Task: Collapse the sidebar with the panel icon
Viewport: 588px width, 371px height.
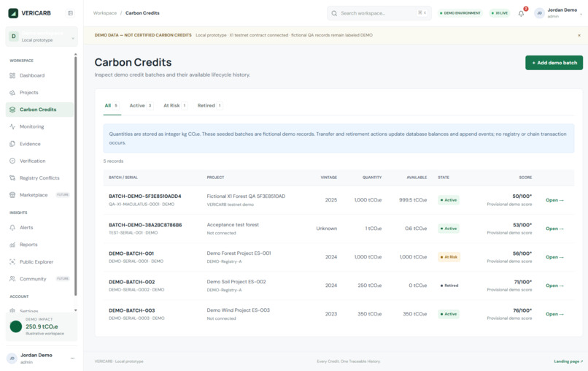Action: 70,13
